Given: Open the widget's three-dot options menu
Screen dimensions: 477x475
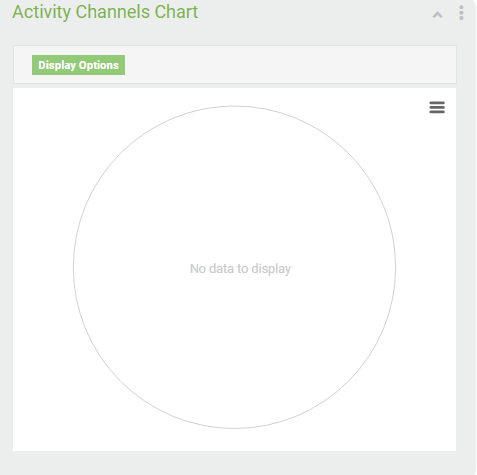Looking at the screenshot, I should click(461, 13).
